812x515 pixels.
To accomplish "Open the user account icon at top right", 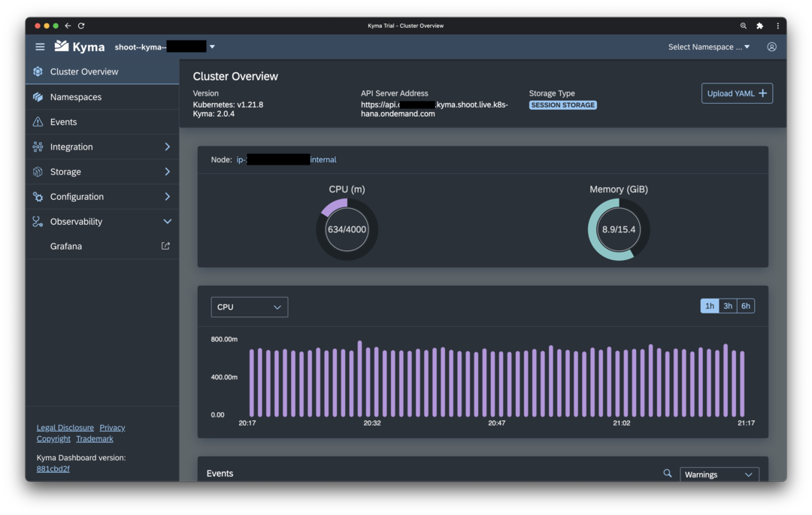I will 771,46.
